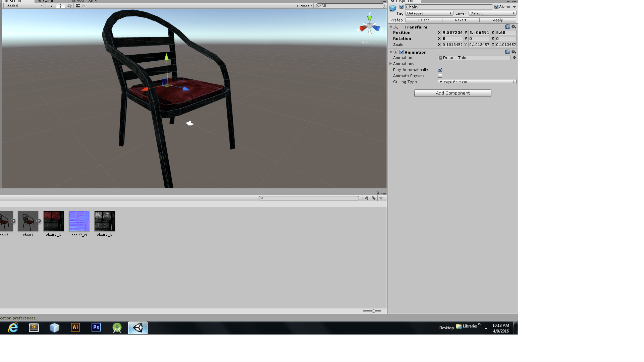644x362 pixels.
Task: Open the Transform component settings gear icon
Action: pos(514,27)
